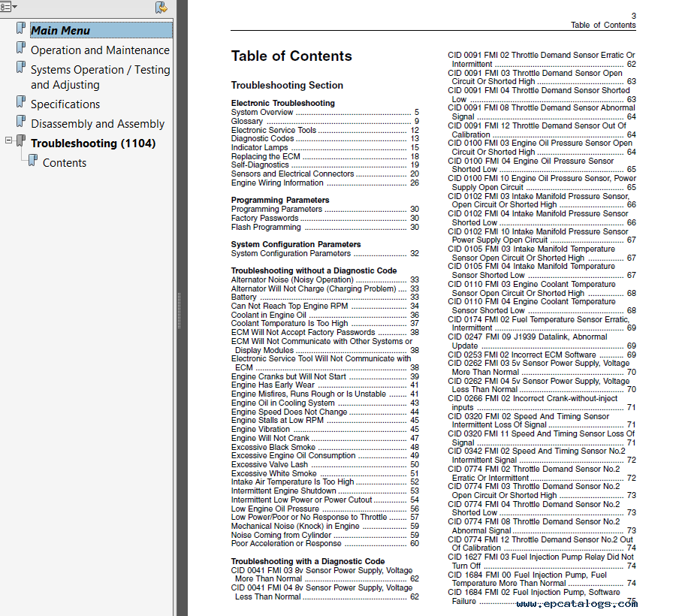Click the Self-Diagnostics entry

click(x=324, y=165)
